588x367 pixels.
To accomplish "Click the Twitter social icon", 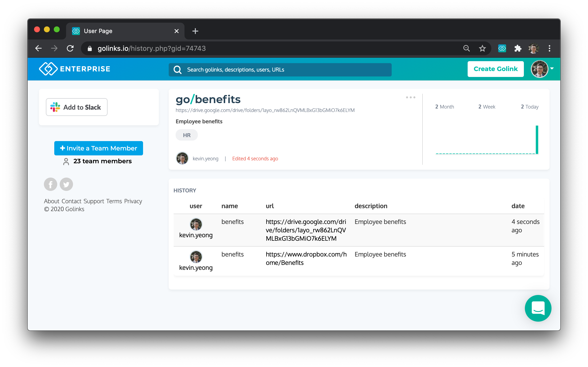I will (x=66, y=184).
